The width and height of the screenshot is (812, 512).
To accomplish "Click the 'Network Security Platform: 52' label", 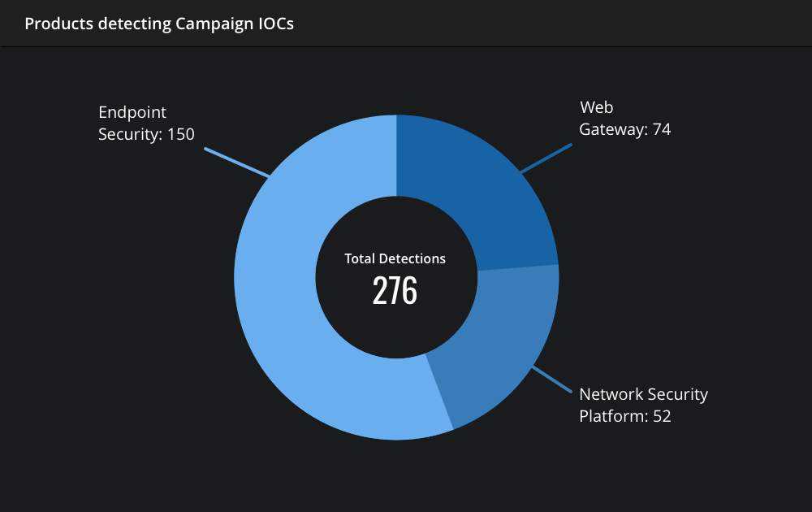I will point(643,406).
